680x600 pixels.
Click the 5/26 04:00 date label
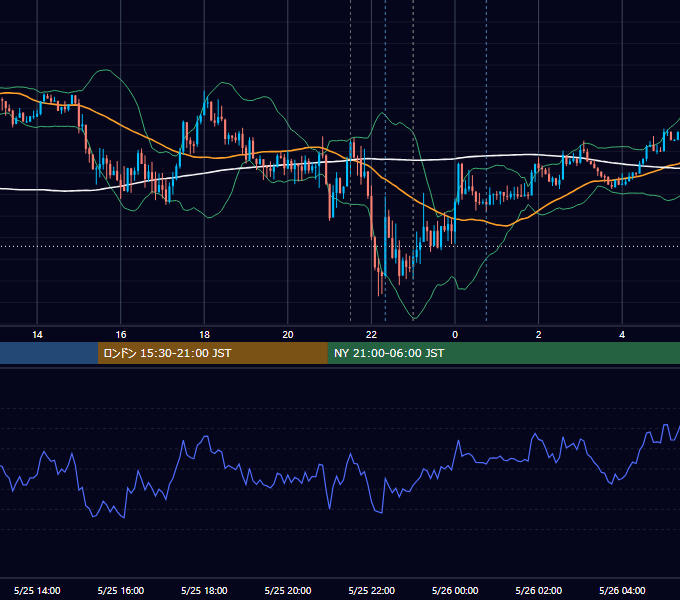point(622,590)
